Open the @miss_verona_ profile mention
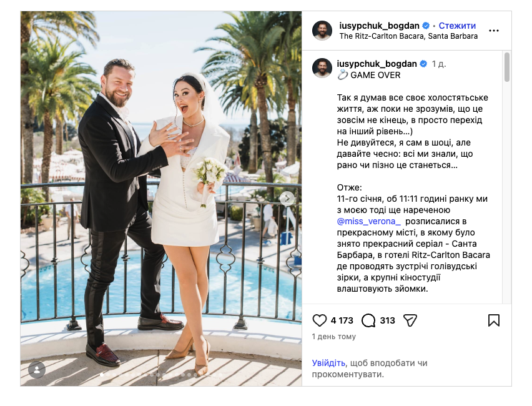This screenshot has width=532, height=406. click(x=369, y=221)
